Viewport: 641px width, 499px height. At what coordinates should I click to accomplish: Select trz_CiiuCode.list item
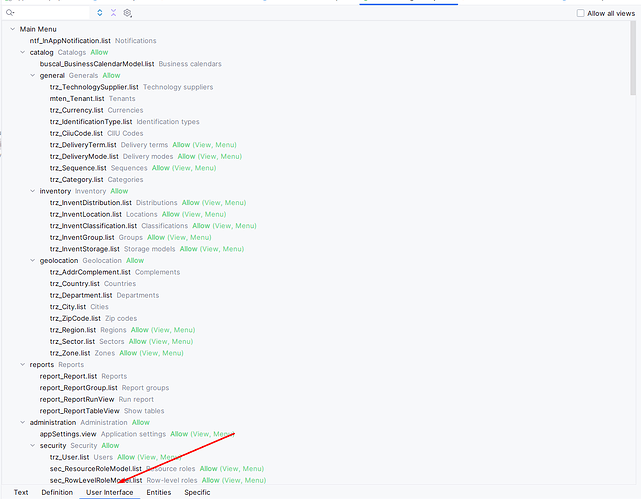tap(76, 133)
